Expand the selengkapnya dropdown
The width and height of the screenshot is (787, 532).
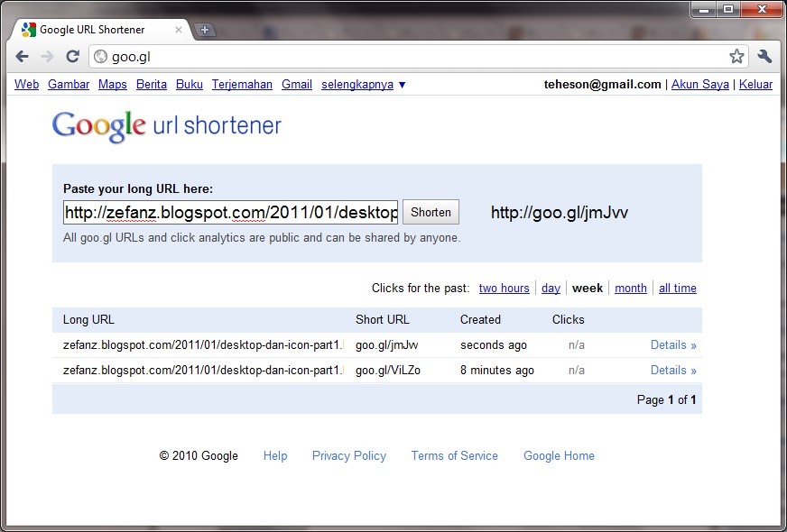click(x=363, y=84)
